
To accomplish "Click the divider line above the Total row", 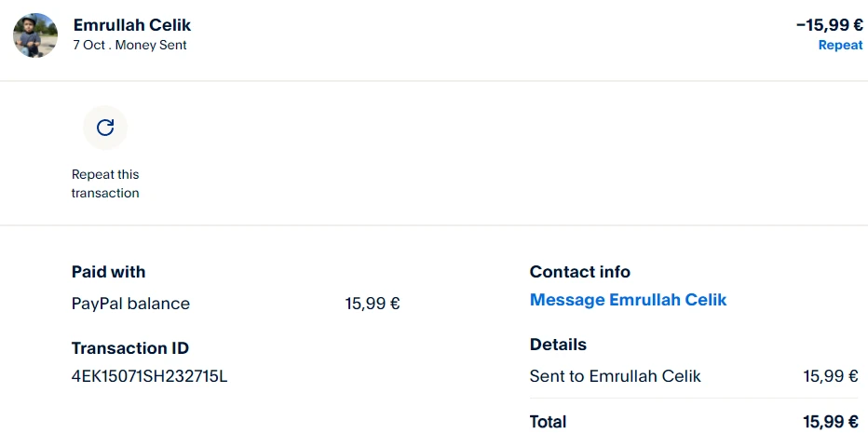I will coord(694,399).
